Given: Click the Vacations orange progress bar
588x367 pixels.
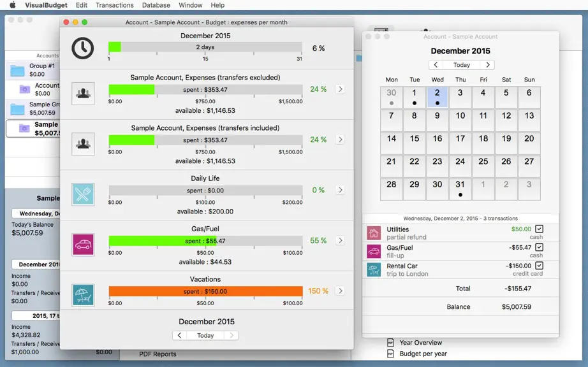Looking at the screenshot, I should tap(205, 291).
